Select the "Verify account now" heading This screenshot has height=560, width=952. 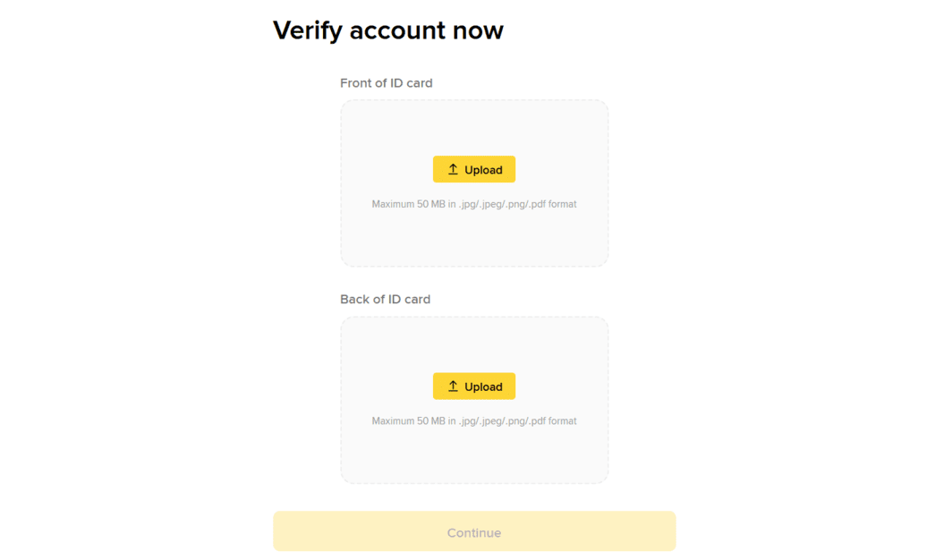click(x=387, y=30)
